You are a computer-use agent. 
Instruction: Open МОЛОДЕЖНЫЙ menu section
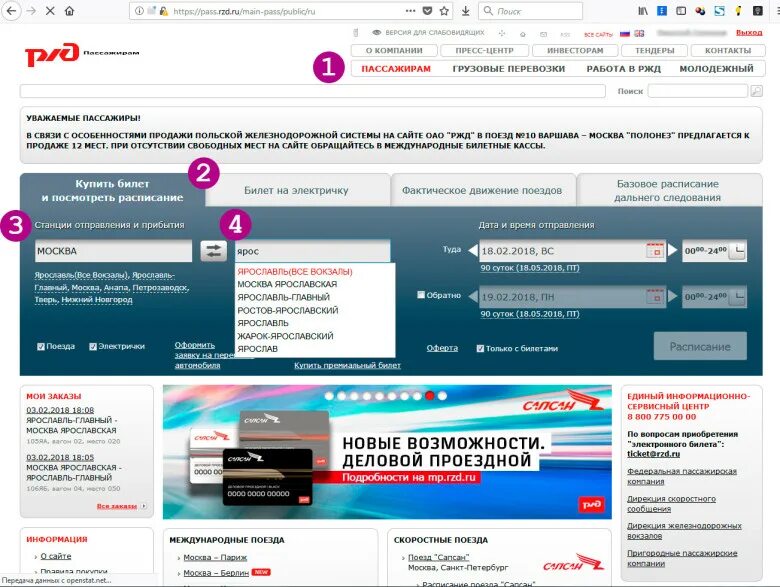point(716,69)
